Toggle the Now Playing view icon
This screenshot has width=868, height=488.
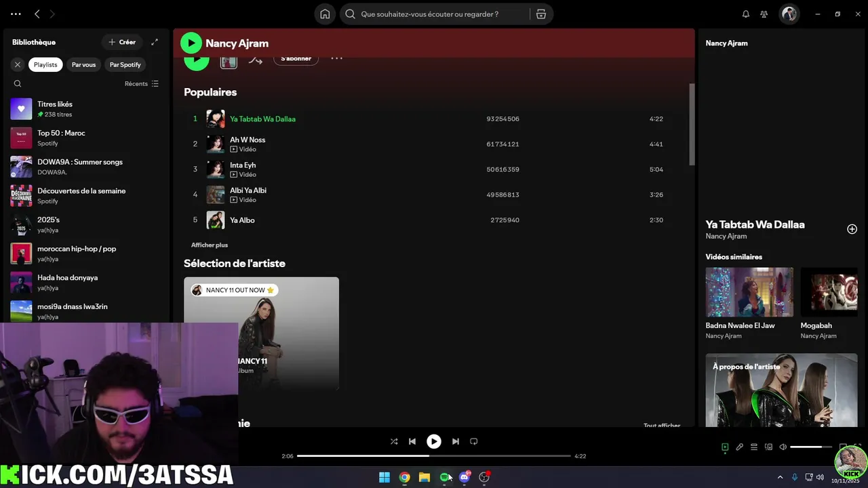pyautogui.click(x=725, y=447)
